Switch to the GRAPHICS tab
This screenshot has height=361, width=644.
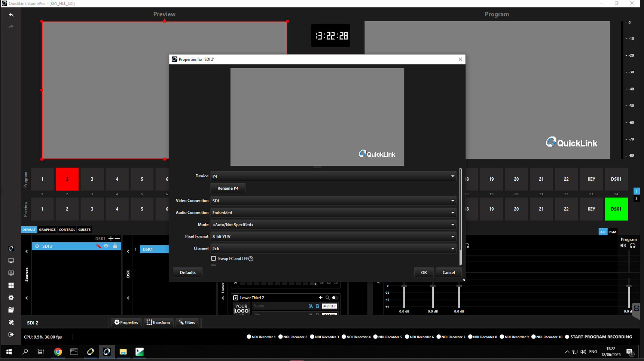pyautogui.click(x=47, y=230)
